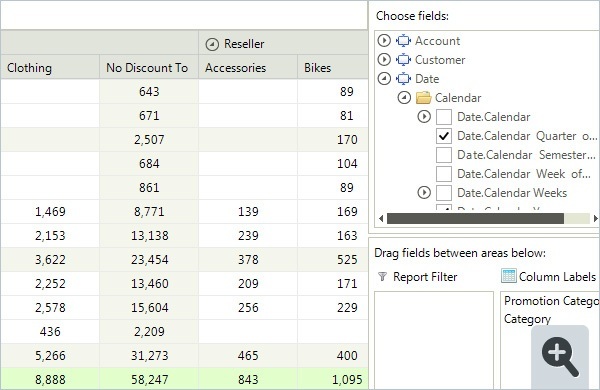Expand the Date.Calendar hierarchy arrow

[424, 117]
